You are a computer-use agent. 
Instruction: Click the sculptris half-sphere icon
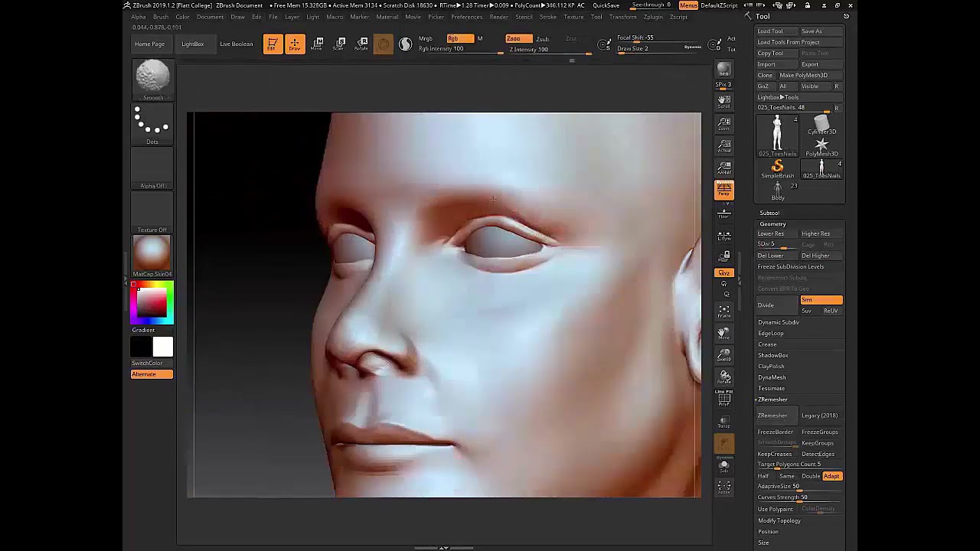(x=405, y=44)
